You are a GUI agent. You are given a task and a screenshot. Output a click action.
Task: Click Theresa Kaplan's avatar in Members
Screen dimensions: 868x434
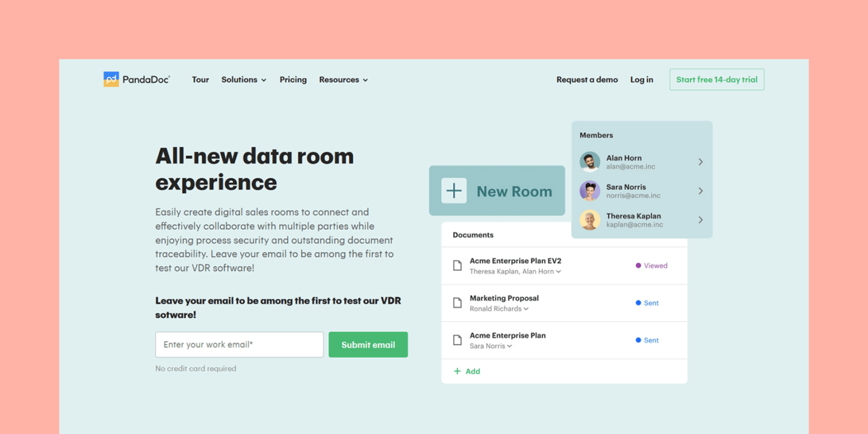(x=590, y=220)
